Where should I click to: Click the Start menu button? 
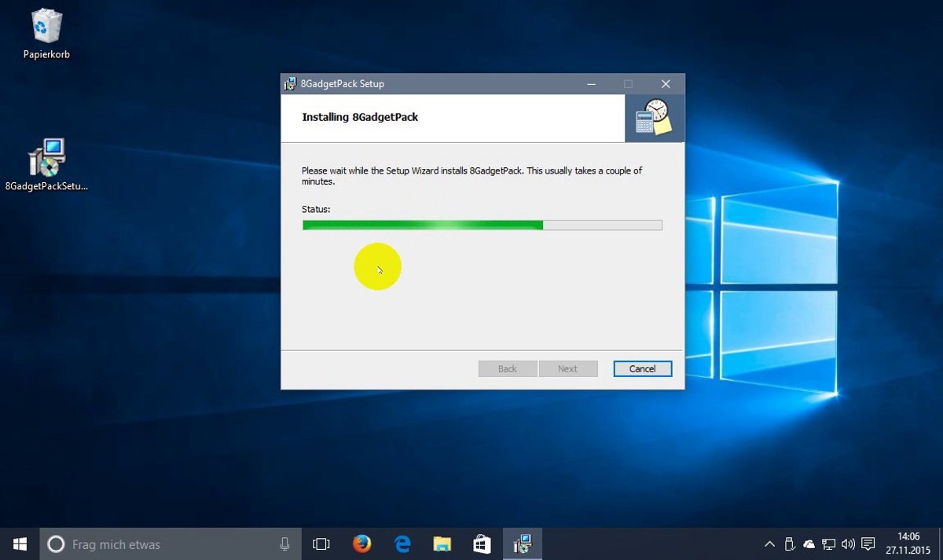pyautogui.click(x=19, y=543)
